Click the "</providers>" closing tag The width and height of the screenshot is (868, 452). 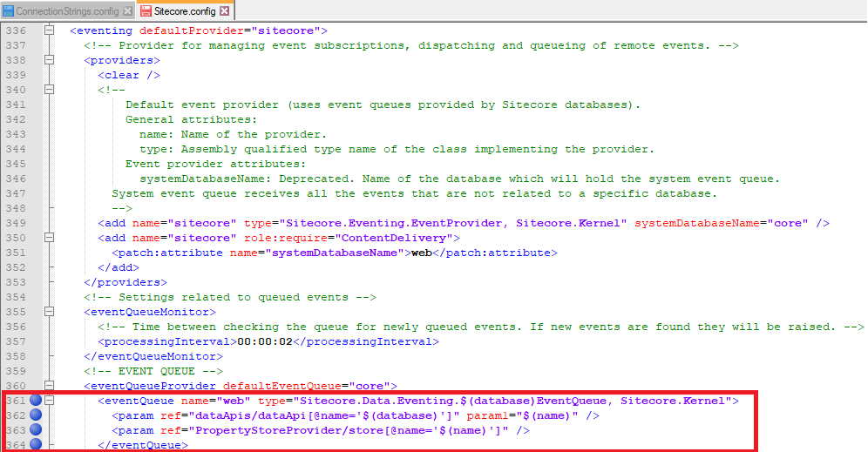point(125,282)
